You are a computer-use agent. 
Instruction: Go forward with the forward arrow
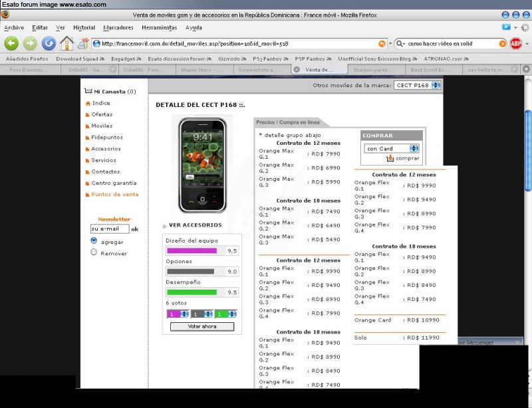[30, 43]
